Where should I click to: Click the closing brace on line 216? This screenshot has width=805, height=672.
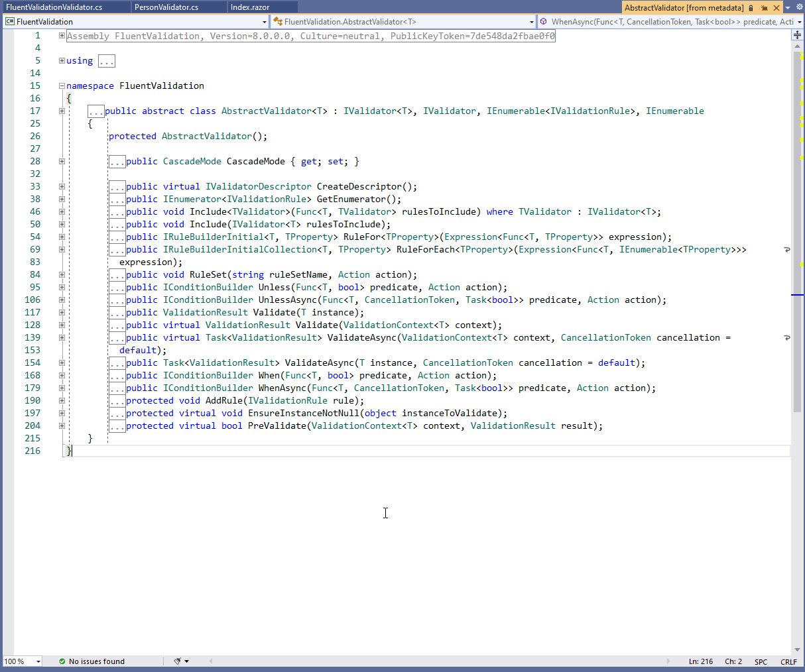click(69, 451)
